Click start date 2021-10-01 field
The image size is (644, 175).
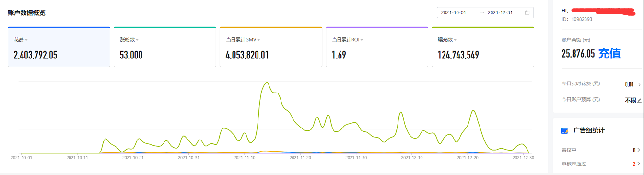[454, 12]
